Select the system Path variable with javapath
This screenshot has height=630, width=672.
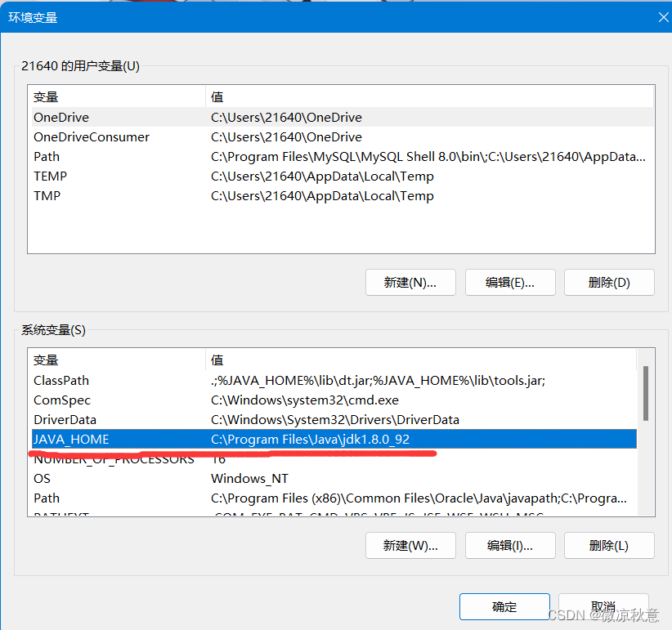tap(334, 498)
